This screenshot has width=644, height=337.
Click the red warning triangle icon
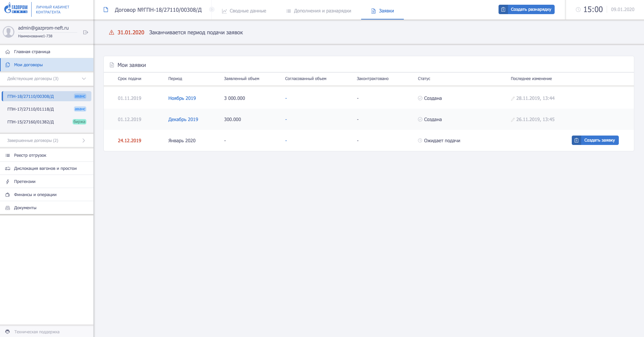[112, 33]
